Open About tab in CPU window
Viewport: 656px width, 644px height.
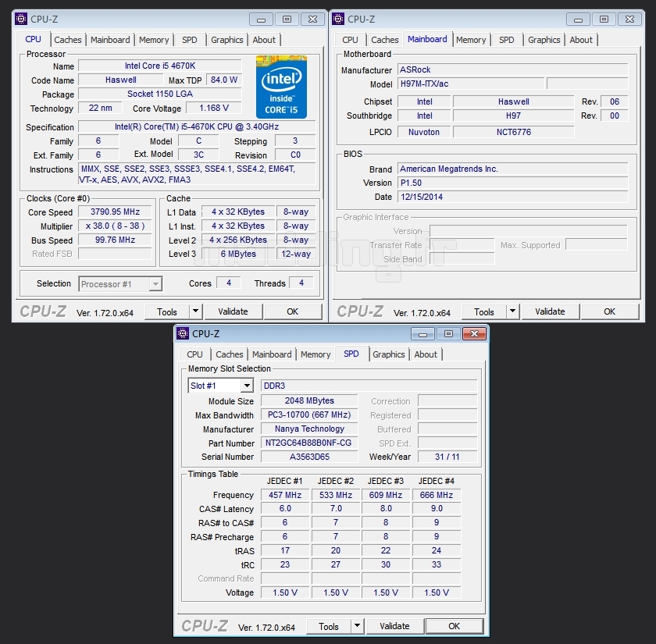click(264, 40)
